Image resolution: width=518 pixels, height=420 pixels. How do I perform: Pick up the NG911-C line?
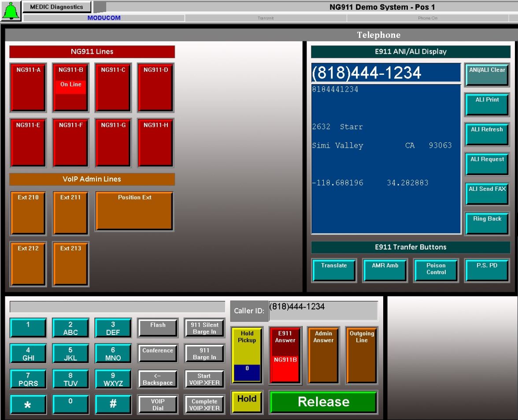click(112, 87)
